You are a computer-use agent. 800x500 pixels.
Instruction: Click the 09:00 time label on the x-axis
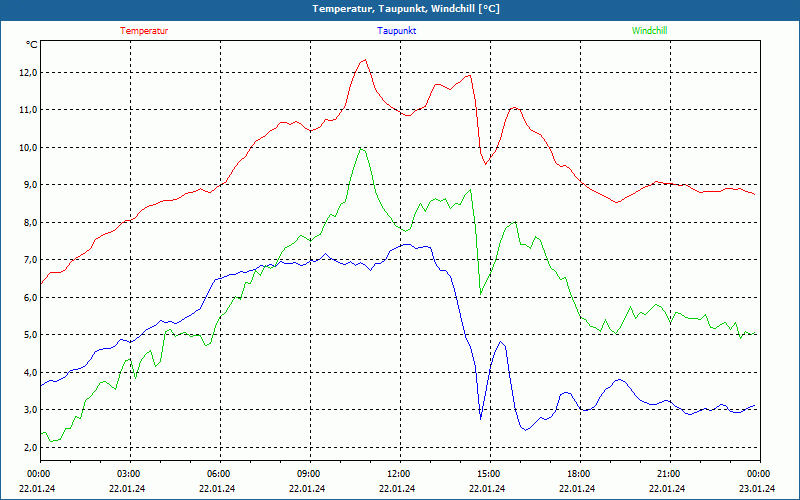point(310,474)
